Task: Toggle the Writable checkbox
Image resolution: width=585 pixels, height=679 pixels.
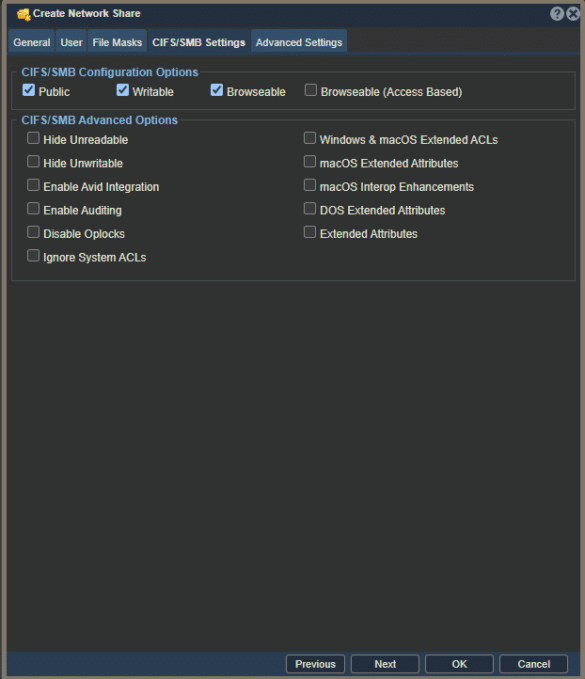Action: point(123,90)
